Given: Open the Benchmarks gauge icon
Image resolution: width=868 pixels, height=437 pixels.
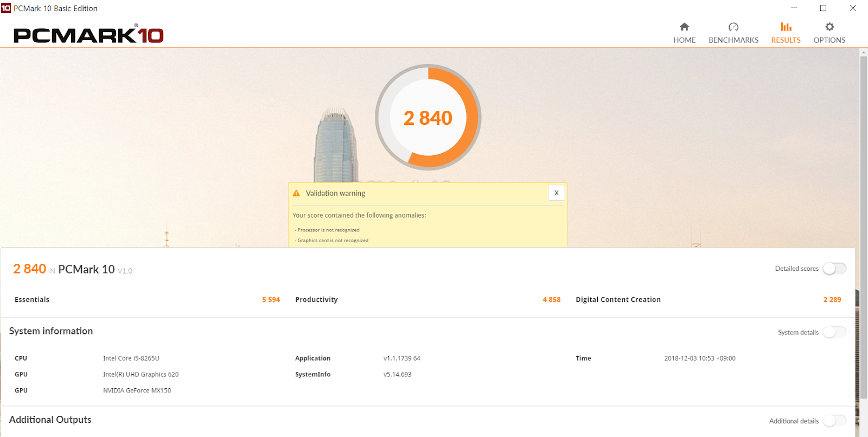Looking at the screenshot, I should tap(733, 27).
